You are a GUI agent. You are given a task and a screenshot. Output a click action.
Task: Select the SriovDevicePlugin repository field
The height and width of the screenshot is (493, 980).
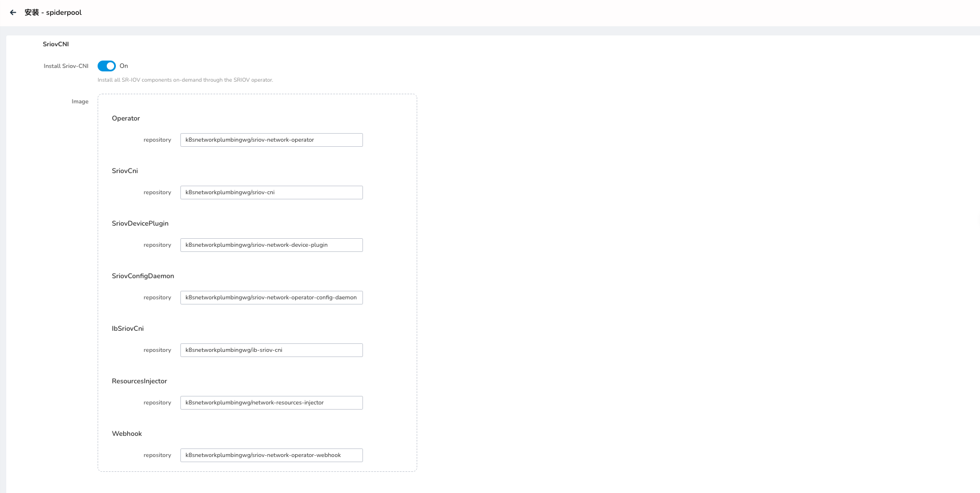coord(271,245)
